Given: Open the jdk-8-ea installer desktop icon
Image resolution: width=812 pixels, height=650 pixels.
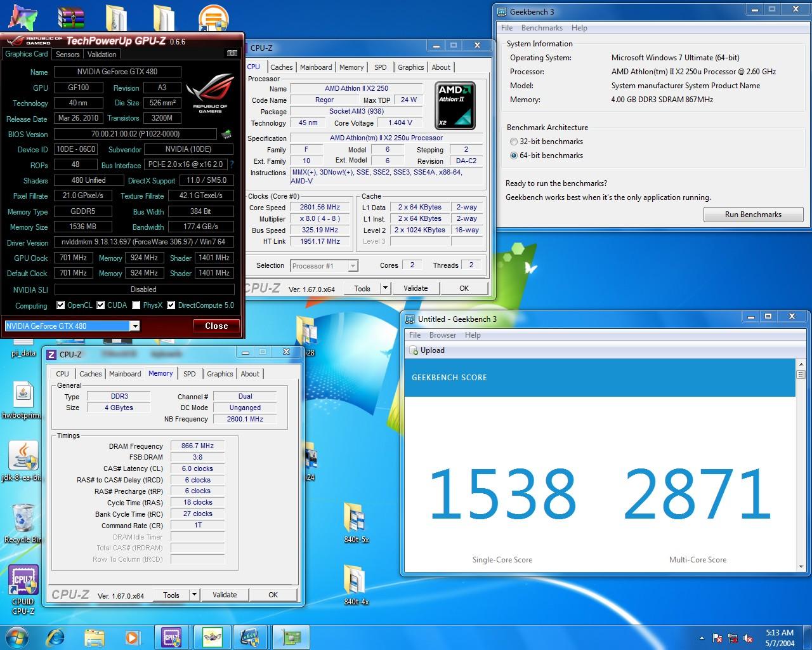Looking at the screenshot, I should (x=23, y=461).
